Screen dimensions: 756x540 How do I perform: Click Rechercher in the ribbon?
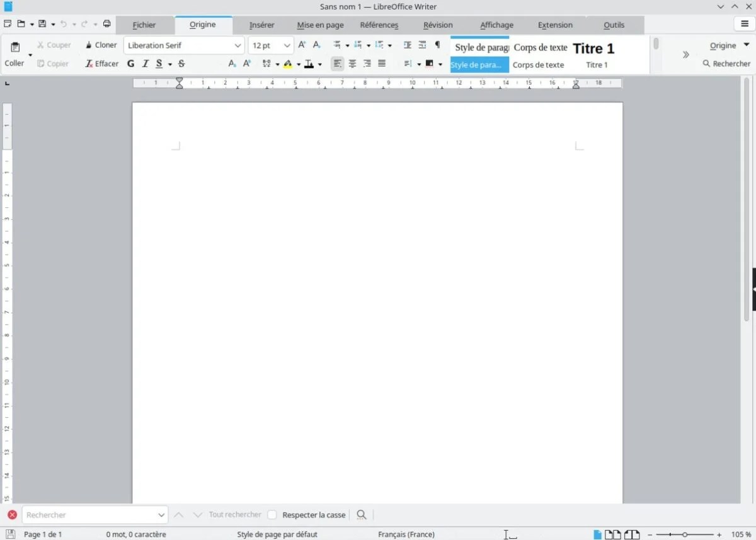(726, 64)
